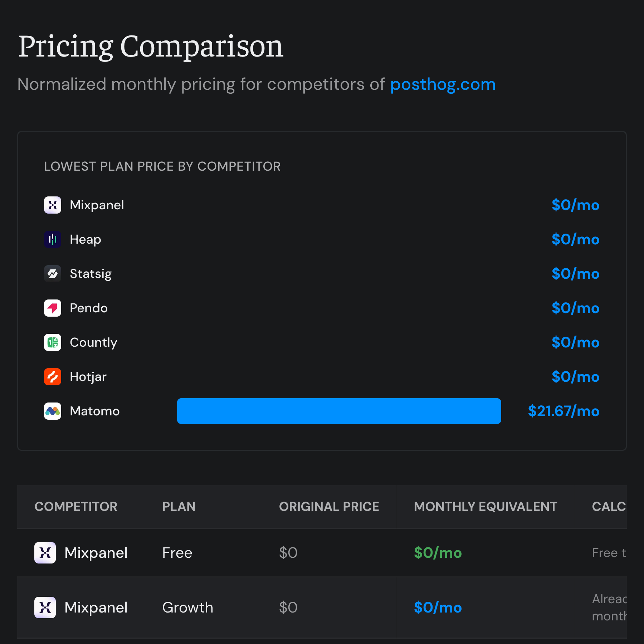644x644 pixels.
Task: Select the PLAN column header
Action: coord(179,507)
